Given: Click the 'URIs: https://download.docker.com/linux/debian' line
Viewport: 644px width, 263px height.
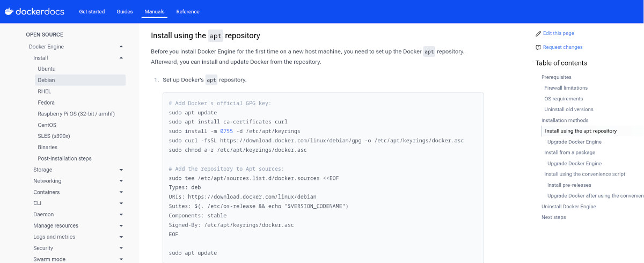Looking at the screenshot, I should pos(243,197).
